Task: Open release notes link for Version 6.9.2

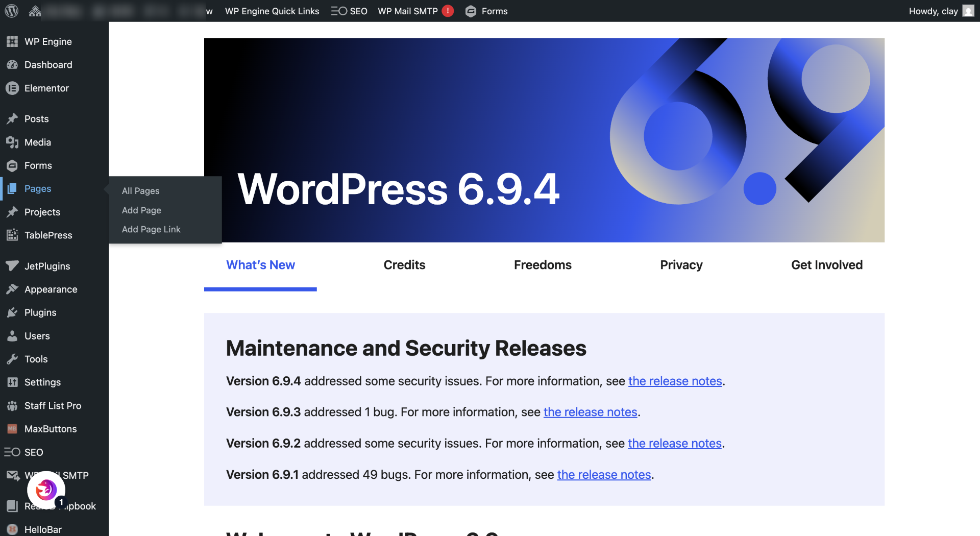Action: coord(674,444)
